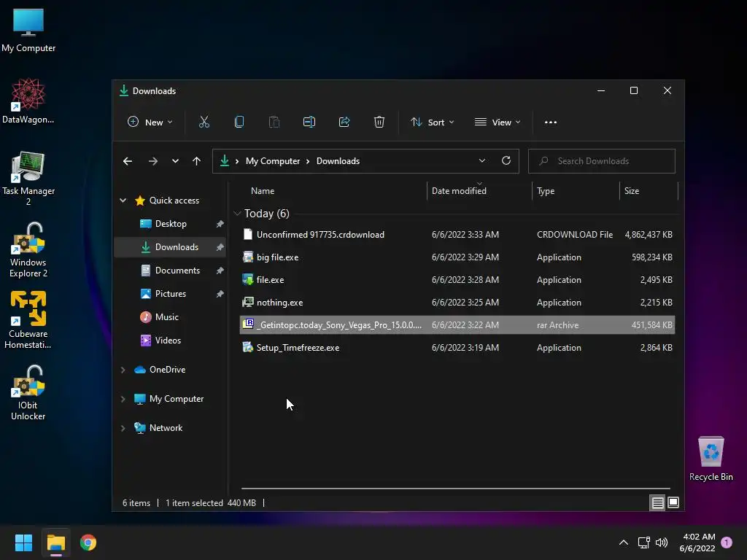Switch to large thumbnails view icon
The height and width of the screenshot is (560, 747).
click(x=673, y=502)
